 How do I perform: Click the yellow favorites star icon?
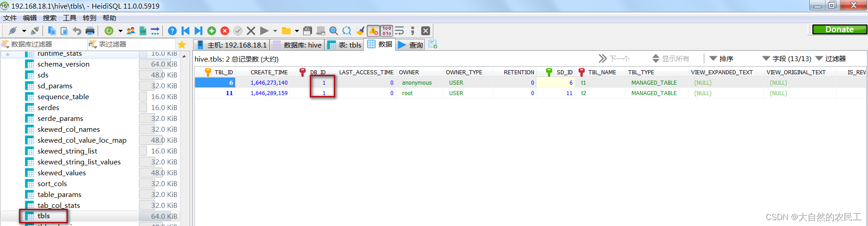[x=182, y=44]
